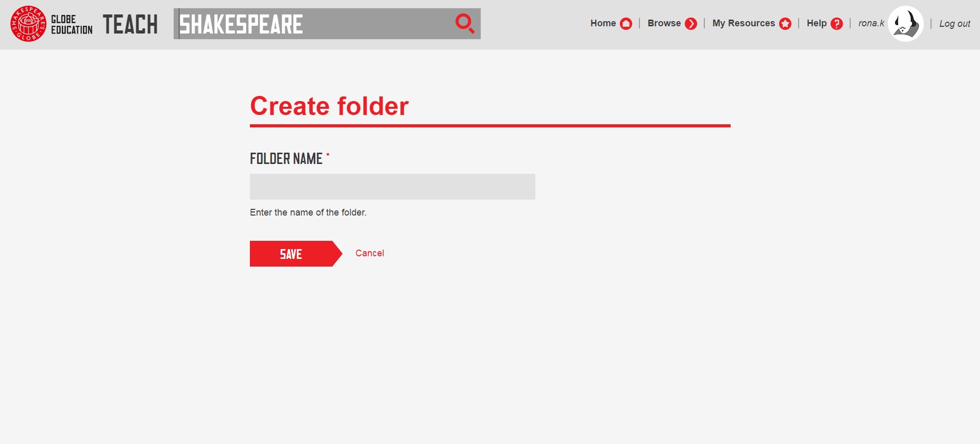Click the magnifying glass search icon
Screen dimensions: 980x444
[464, 24]
